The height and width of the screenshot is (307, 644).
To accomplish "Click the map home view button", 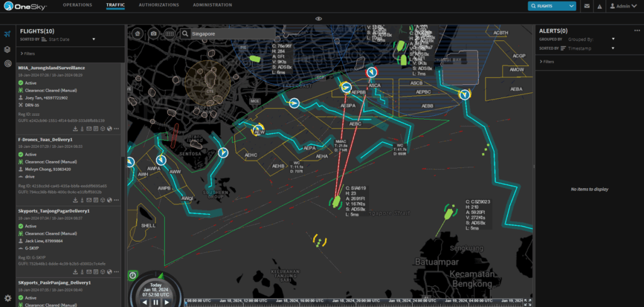I will pyautogui.click(x=138, y=33).
